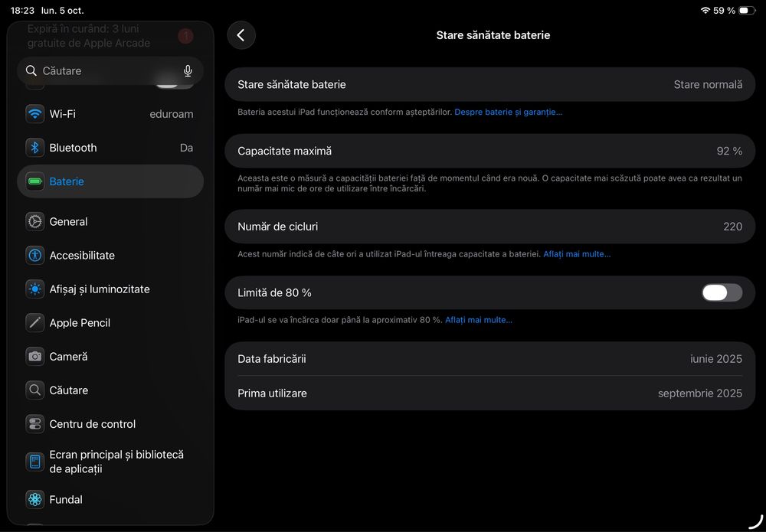Screen dimensions: 766x532
Task: Open Wi-Fi settings showing eduroam
Action: point(110,114)
